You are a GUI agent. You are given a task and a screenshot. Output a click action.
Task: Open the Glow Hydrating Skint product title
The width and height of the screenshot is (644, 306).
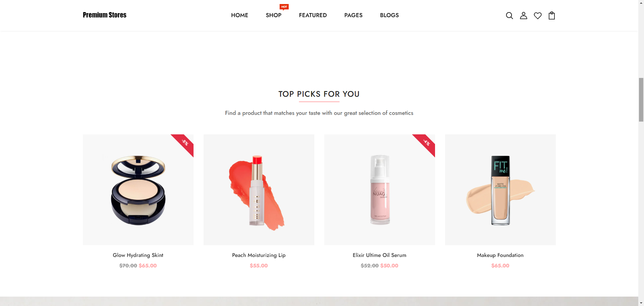click(138, 255)
